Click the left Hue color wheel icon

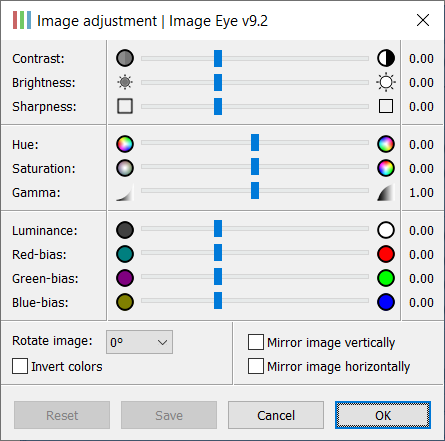click(125, 144)
